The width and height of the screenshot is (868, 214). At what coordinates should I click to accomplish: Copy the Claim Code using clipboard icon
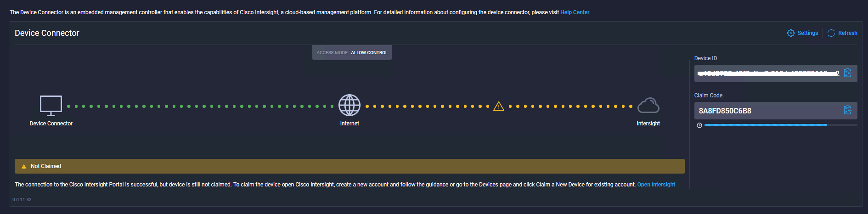(x=847, y=110)
